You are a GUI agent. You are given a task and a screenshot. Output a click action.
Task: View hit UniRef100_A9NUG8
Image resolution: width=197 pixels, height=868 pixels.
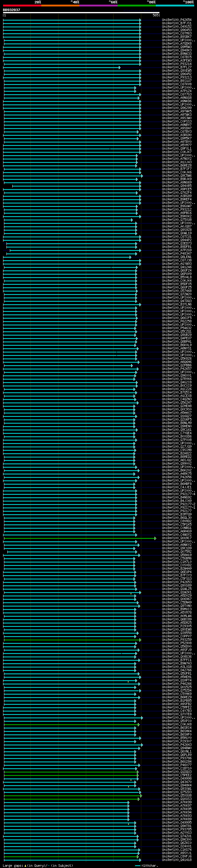[x=177, y=98]
